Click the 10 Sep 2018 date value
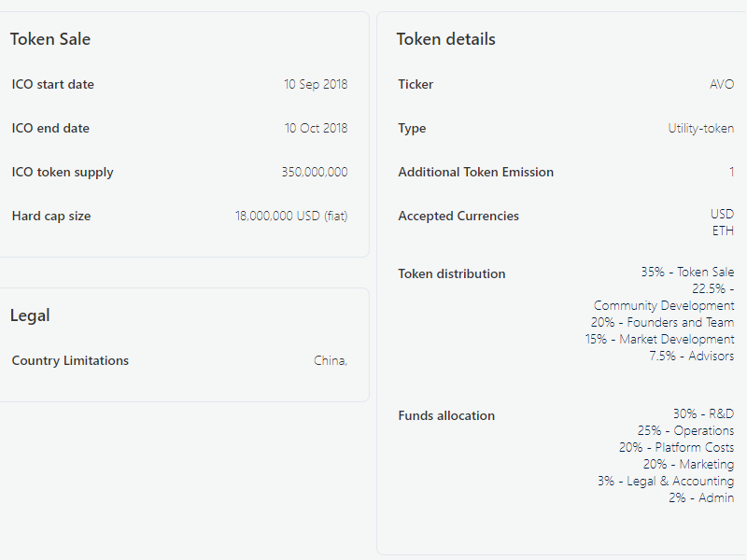 click(316, 84)
